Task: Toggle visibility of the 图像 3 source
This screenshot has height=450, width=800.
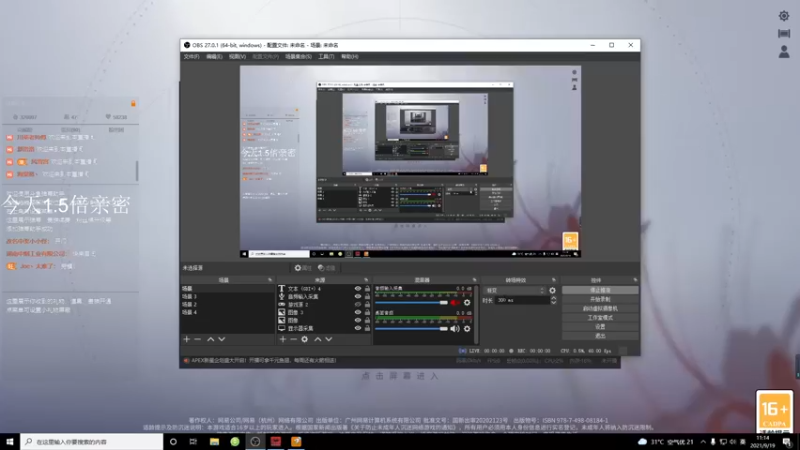Action: click(x=358, y=312)
